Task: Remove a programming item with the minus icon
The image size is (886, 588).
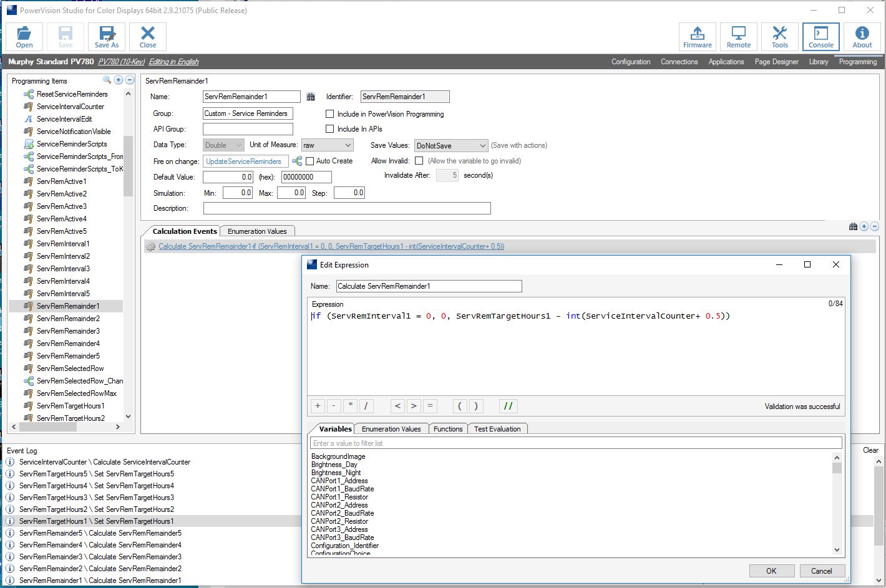Action: 130,80
